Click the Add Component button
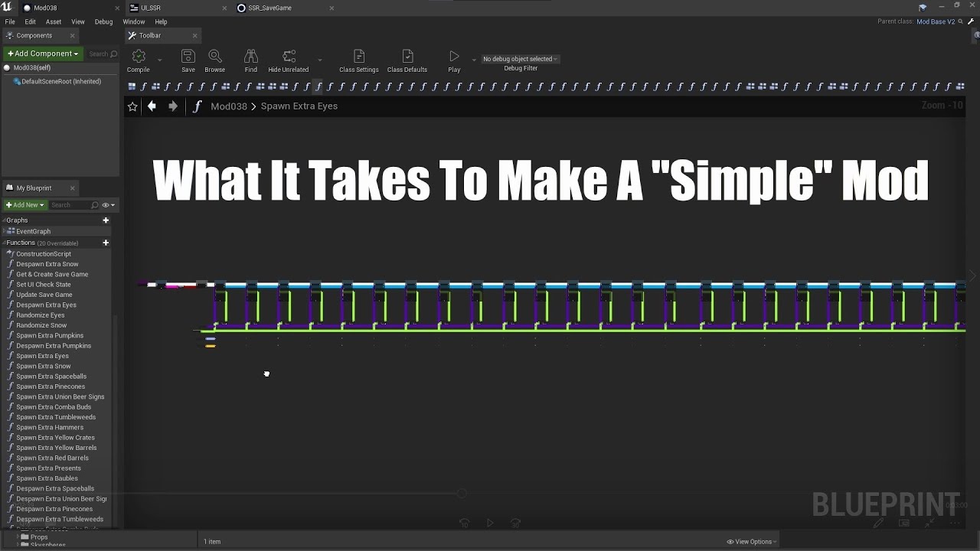 [42, 54]
